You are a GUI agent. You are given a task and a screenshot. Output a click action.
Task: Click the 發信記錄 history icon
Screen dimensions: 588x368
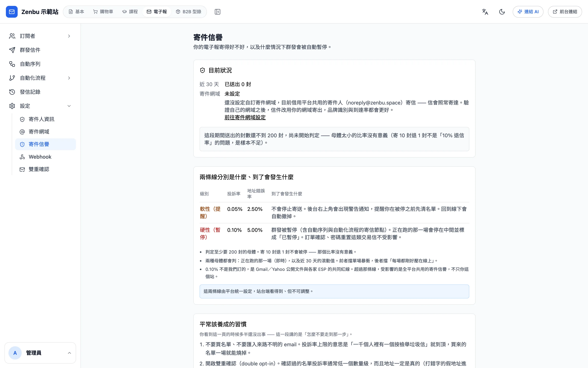click(12, 92)
